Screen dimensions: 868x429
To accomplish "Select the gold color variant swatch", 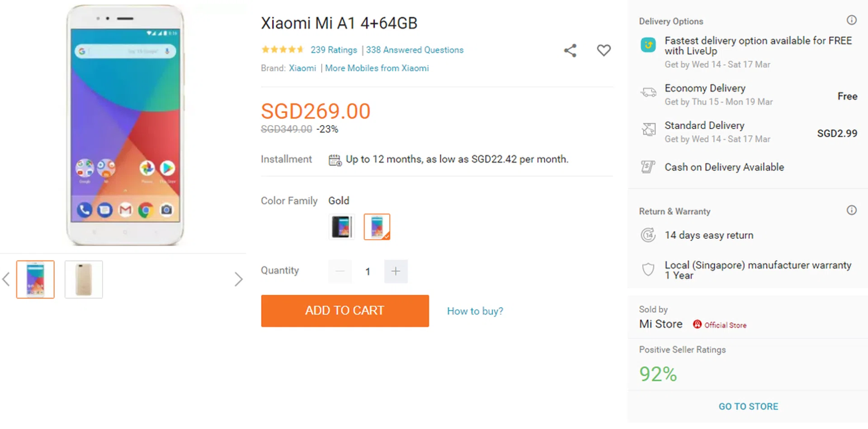I will point(377,227).
